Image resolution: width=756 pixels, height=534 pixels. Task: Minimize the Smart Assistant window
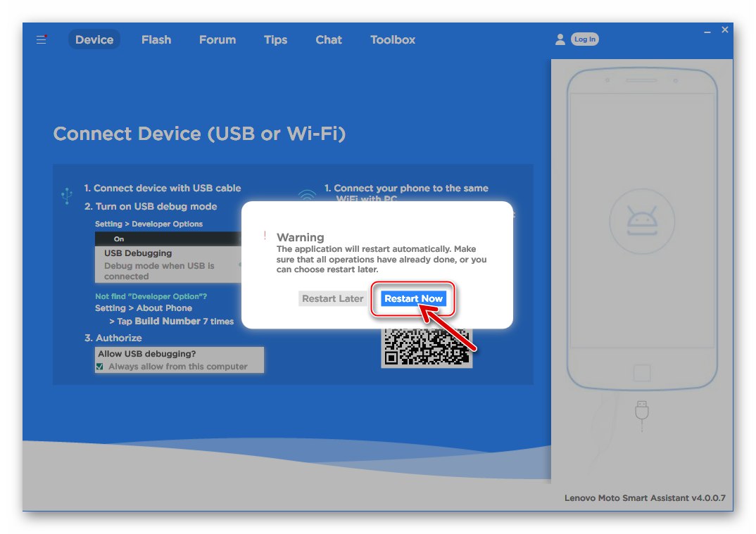[x=707, y=32]
